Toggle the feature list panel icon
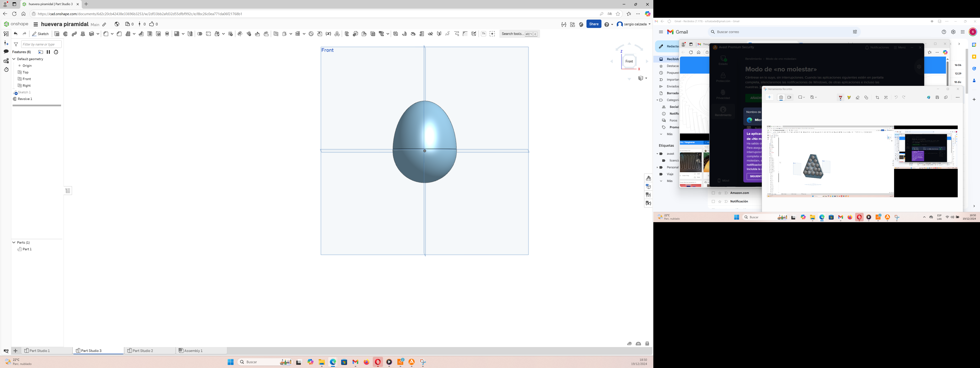The height and width of the screenshot is (368, 980). [x=6, y=34]
